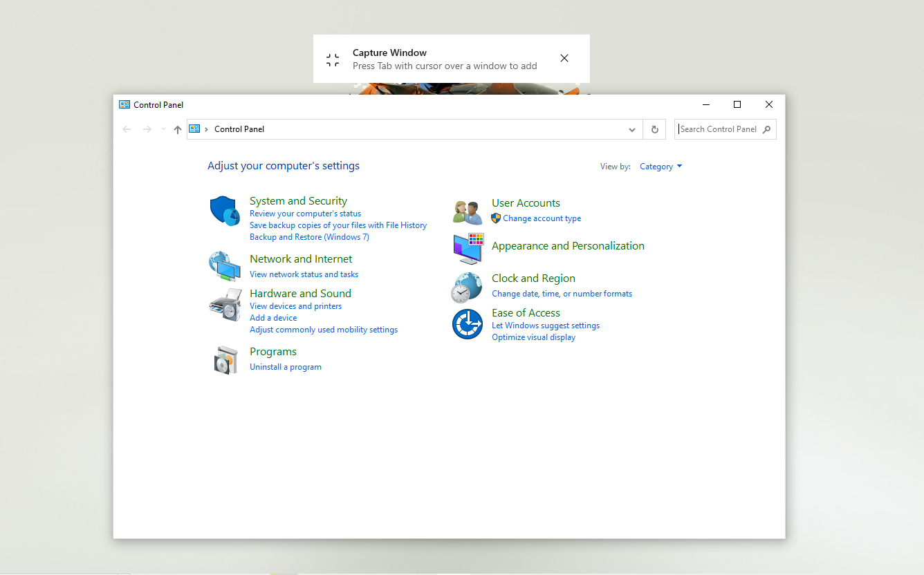Open the Network and Internet globe icon
The width and height of the screenshot is (924, 575).
(x=225, y=266)
